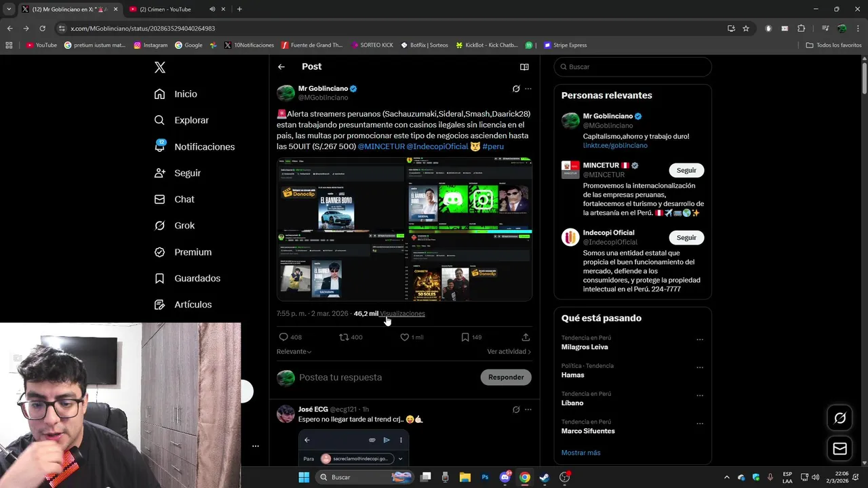Open reader view icon beside Post
868x488 pixels.
524,67
